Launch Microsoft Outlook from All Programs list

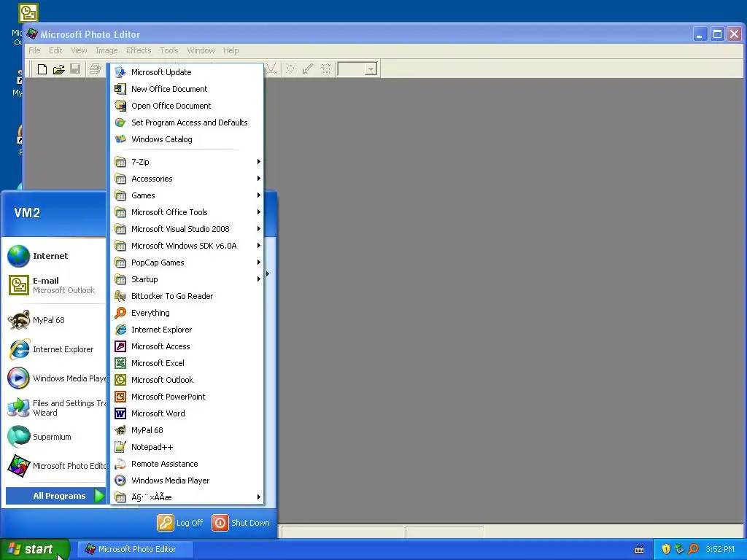point(187,379)
